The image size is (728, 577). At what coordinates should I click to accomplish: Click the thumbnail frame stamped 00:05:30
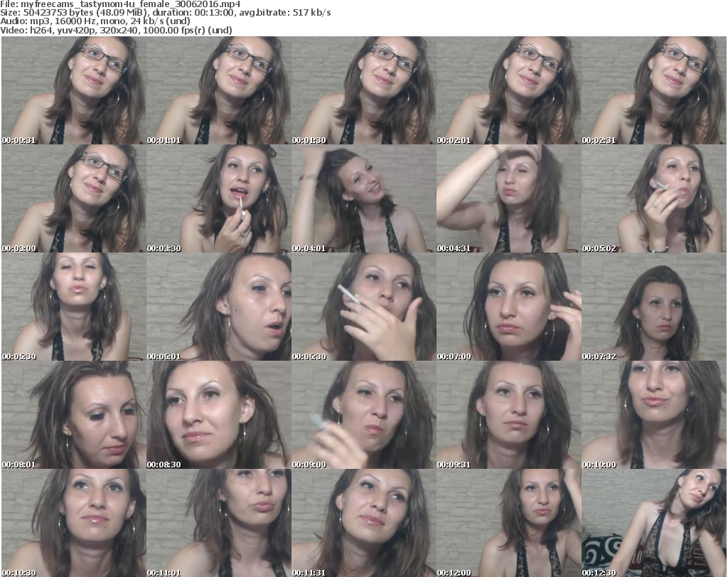tap(73, 307)
